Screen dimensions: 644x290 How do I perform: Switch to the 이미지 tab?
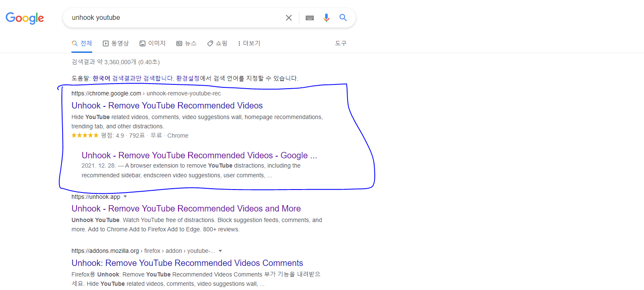152,43
